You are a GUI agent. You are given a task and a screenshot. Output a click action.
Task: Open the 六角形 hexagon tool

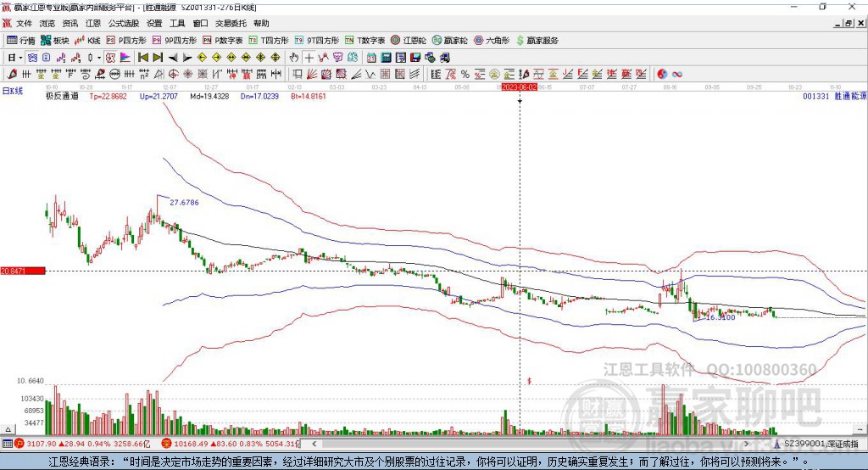tap(492, 41)
